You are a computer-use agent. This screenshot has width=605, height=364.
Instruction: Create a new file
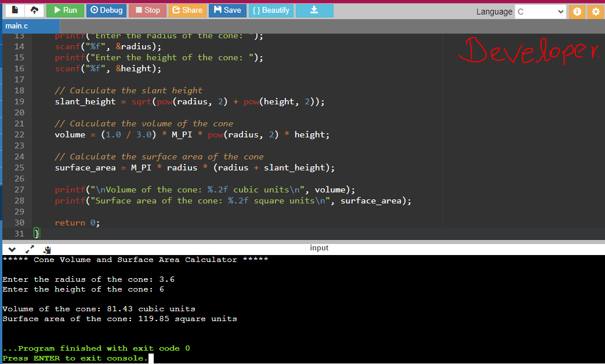tap(14, 9)
